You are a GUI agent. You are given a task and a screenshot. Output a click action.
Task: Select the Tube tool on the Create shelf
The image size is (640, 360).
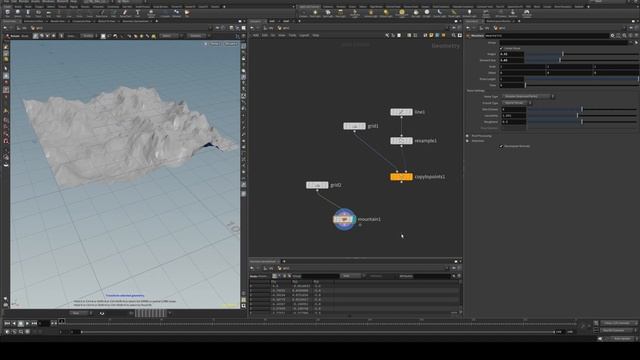pyautogui.click(x=28, y=13)
